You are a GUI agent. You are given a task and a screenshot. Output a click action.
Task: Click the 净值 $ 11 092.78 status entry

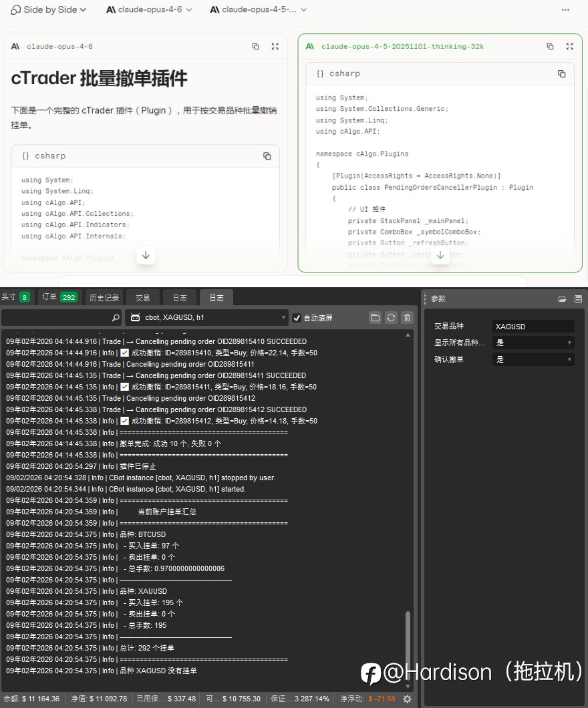tap(99, 699)
